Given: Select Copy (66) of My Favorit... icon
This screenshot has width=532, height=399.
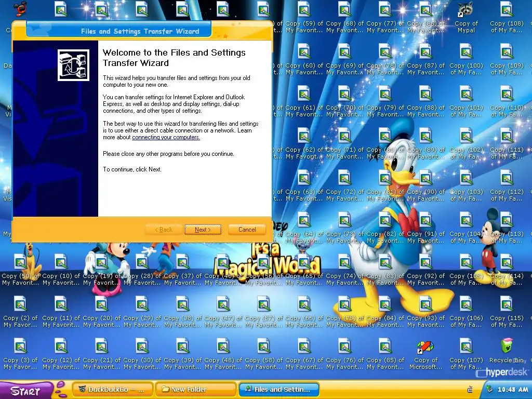Looking at the screenshot, I should [304, 303].
